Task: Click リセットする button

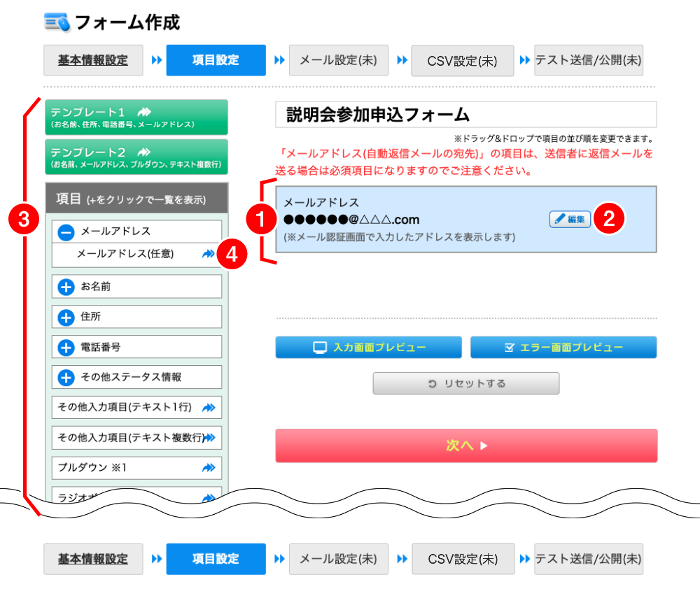Action: point(466,383)
